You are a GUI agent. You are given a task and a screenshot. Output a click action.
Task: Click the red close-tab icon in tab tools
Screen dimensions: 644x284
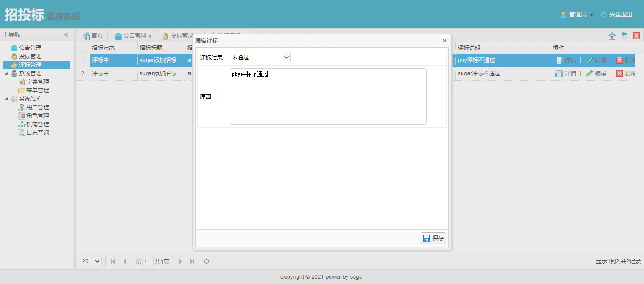click(636, 36)
